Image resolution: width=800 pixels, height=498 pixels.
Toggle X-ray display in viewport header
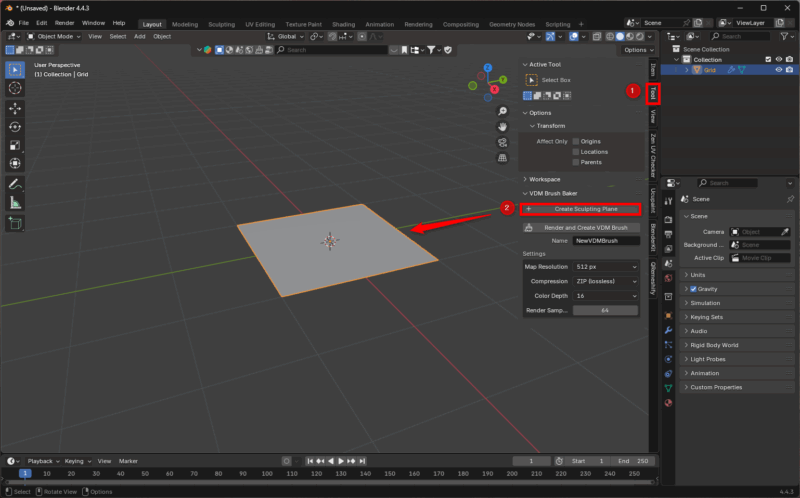596,36
